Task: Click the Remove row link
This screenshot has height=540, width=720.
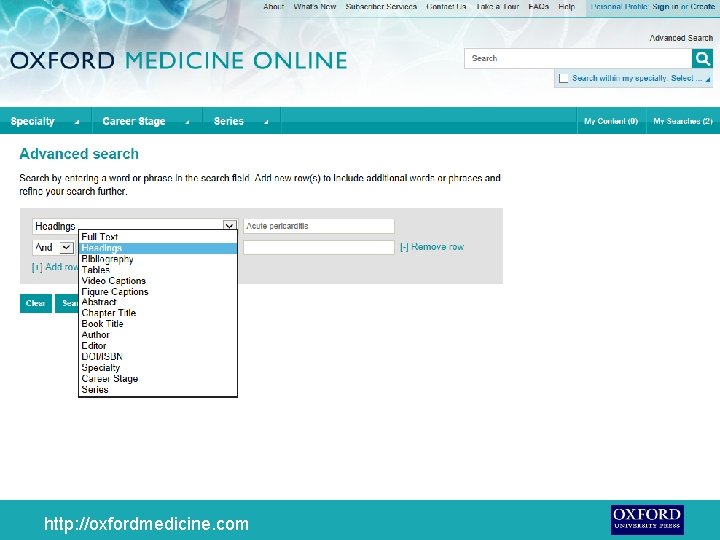Action: point(432,247)
